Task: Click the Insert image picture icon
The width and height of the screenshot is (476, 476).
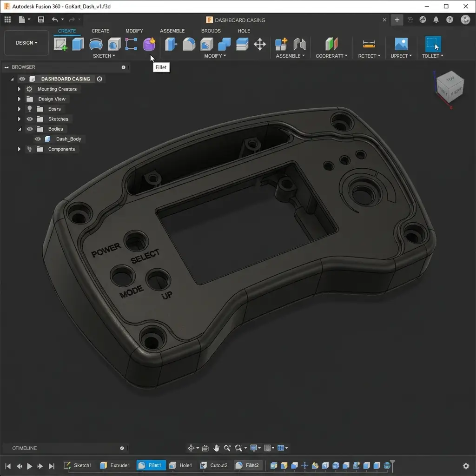Action: 401,44
